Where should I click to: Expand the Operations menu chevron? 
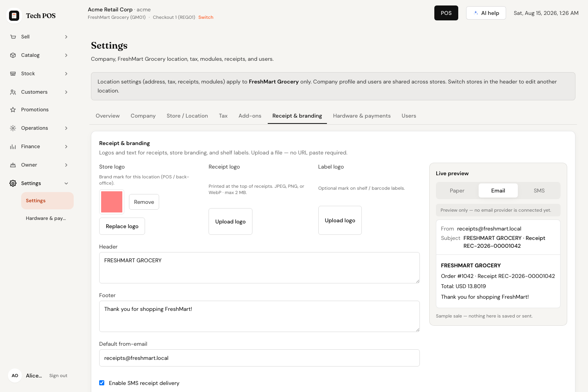[x=66, y=128]
